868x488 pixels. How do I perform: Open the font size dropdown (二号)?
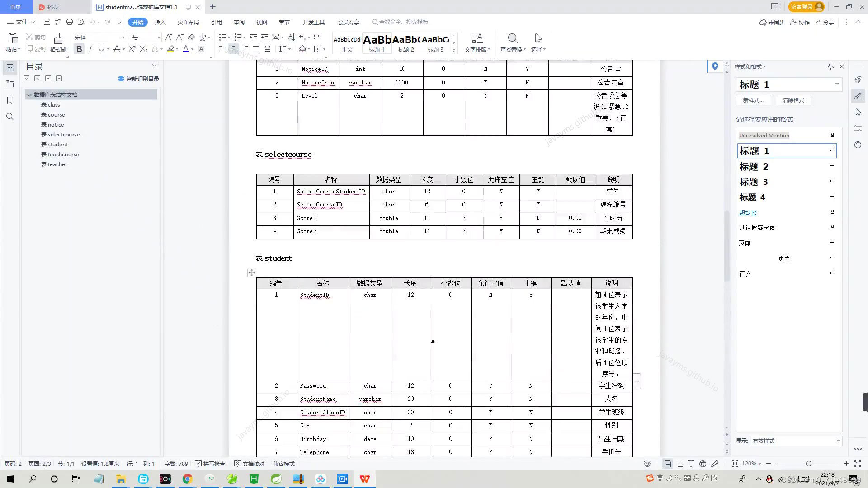click(x=158, y=37)
